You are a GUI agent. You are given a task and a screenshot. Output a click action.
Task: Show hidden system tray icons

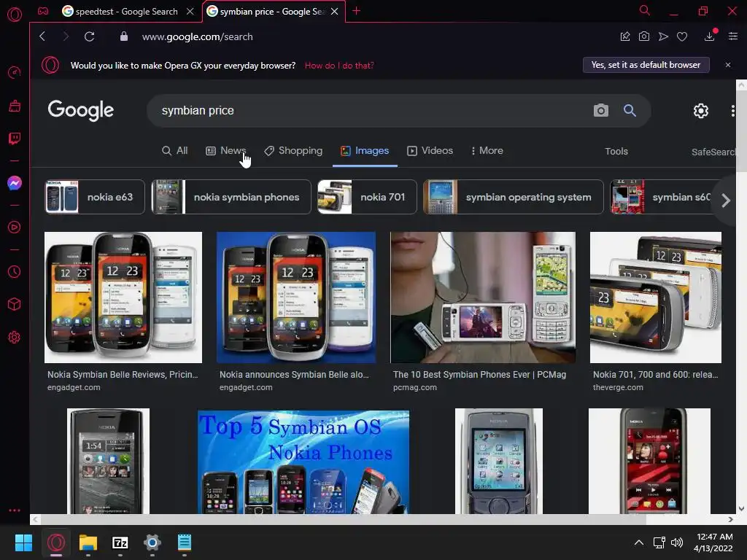(639, 542)
